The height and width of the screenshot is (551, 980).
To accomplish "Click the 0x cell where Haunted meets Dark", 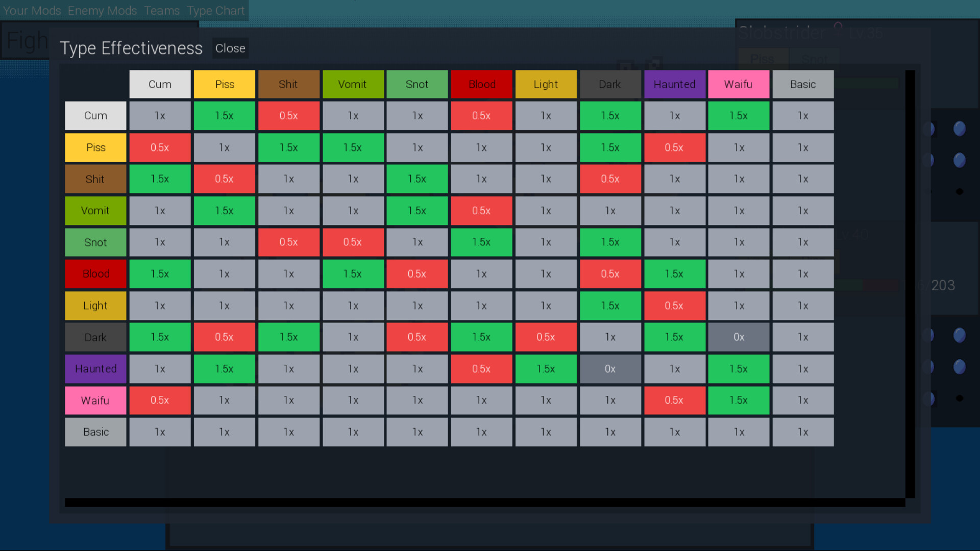I will click(x=610, y=369).
